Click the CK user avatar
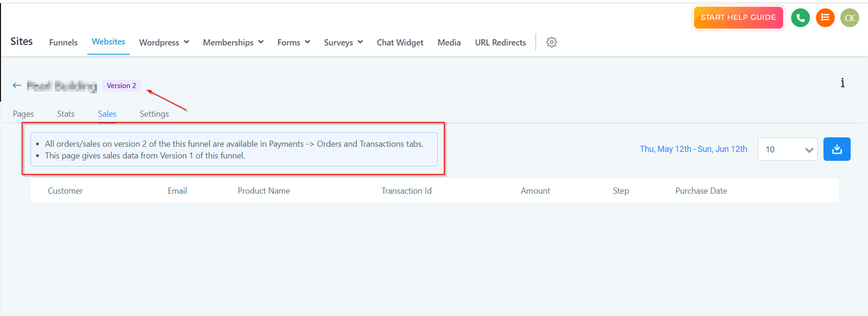 click(850, 18)
